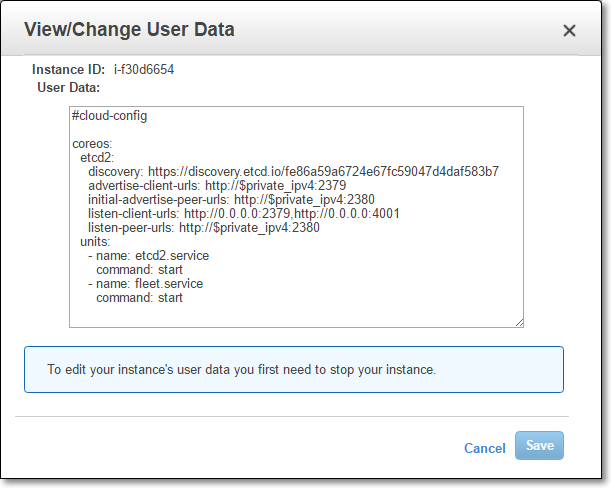Viewport: 611px width, 488px height.
Task: Grab the textarea resize handle corner
Action: [x=519, y=323]
